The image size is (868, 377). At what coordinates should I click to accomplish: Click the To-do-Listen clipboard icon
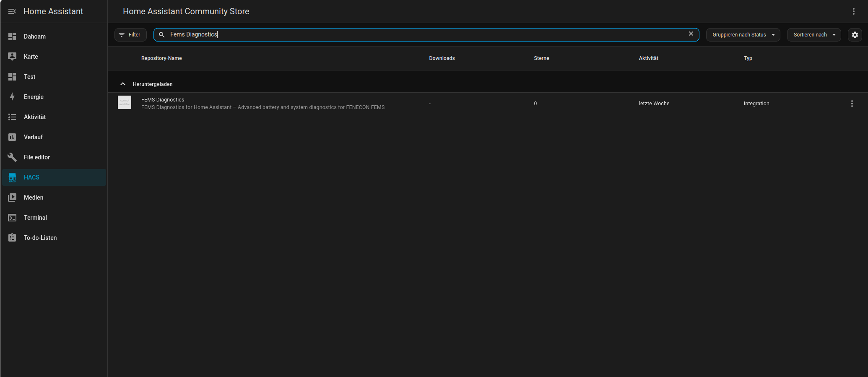tap(12, 238)
